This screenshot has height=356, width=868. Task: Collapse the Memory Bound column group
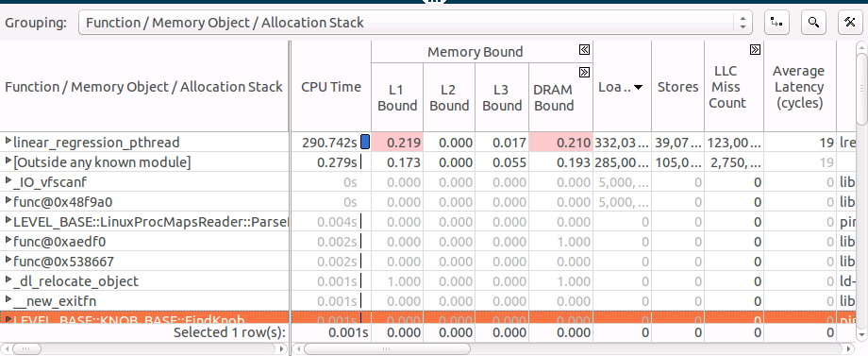[x=584, y=50]
